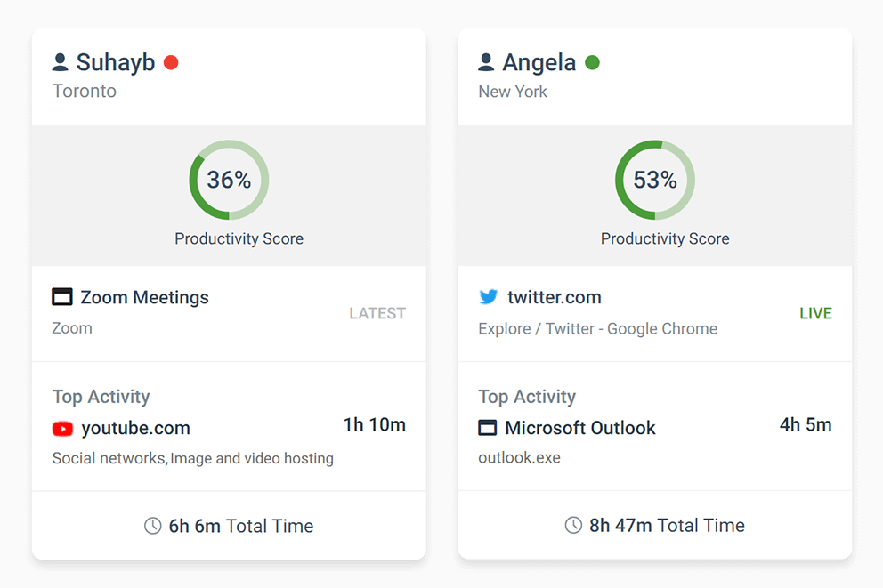
Task: Click Suhayb's red offline status dot
Action: [171, 62]
